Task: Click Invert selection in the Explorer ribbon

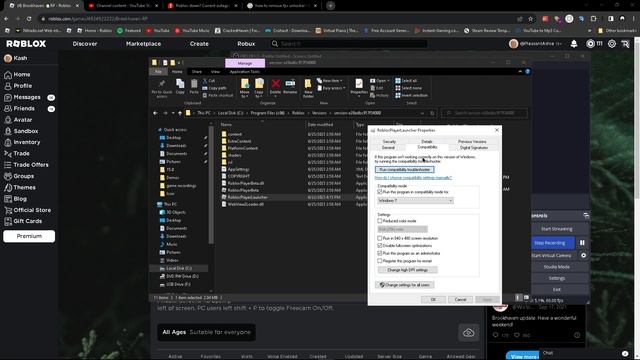Action: click(411, 96)
